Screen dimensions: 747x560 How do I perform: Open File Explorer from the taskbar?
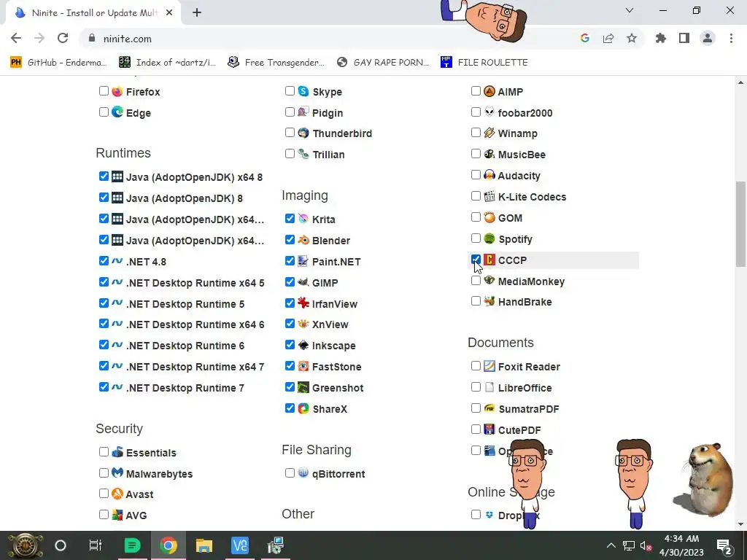point(204,545)
